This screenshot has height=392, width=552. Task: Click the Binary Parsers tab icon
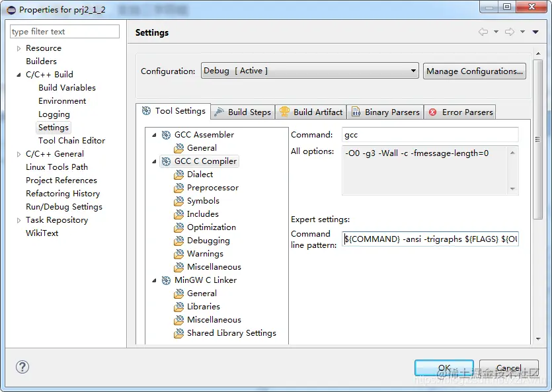click(x=356, y=112)
